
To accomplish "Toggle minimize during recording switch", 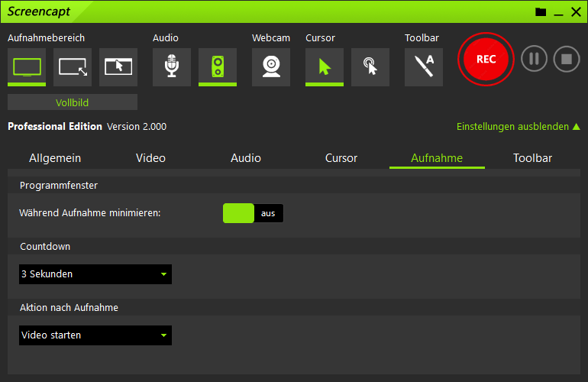I will (x=253, y=213).
